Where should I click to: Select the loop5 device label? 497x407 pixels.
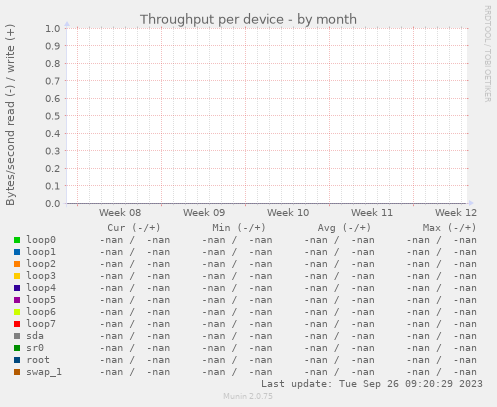coord(41,300)
